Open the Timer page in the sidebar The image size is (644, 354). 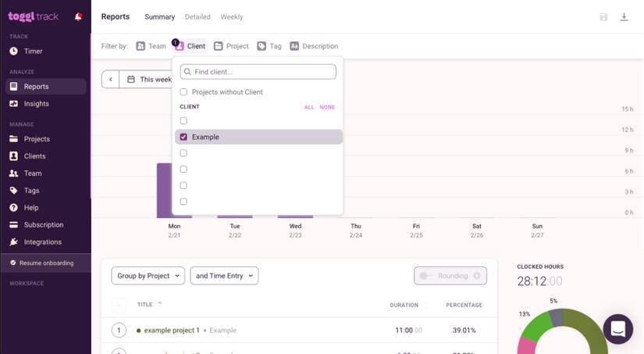(33, 52)
